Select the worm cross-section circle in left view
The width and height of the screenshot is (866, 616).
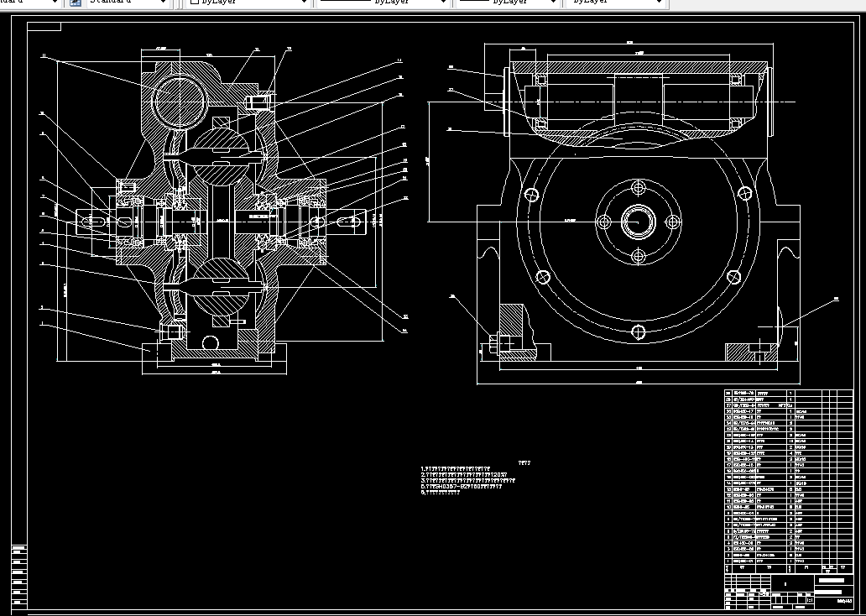point(179,101)
